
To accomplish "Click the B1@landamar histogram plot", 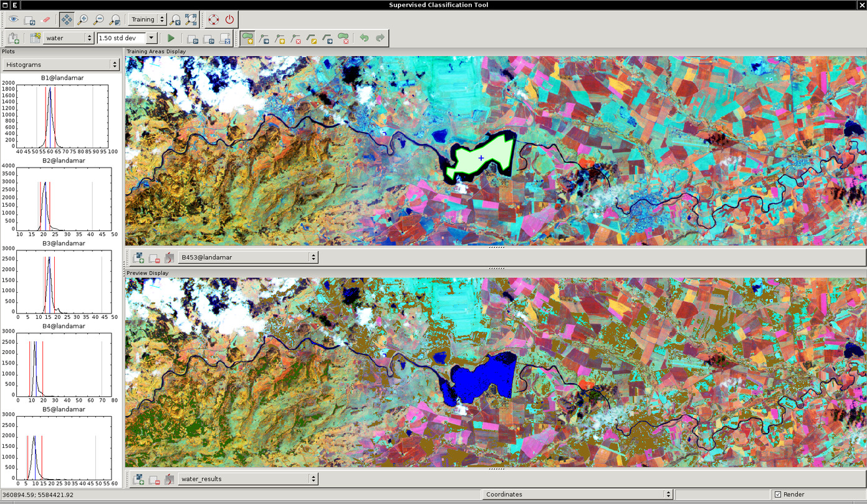I will point(64,116).
